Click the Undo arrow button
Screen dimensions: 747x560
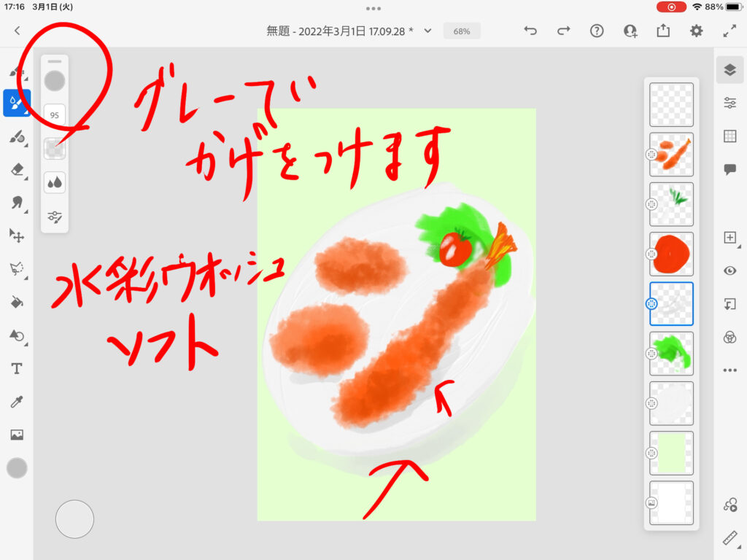click(530, 31)
